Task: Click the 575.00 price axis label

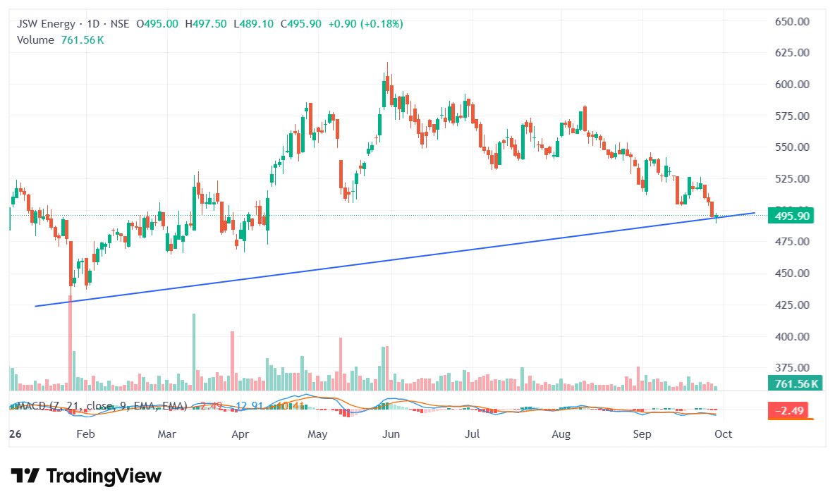Action: [792, 116]
